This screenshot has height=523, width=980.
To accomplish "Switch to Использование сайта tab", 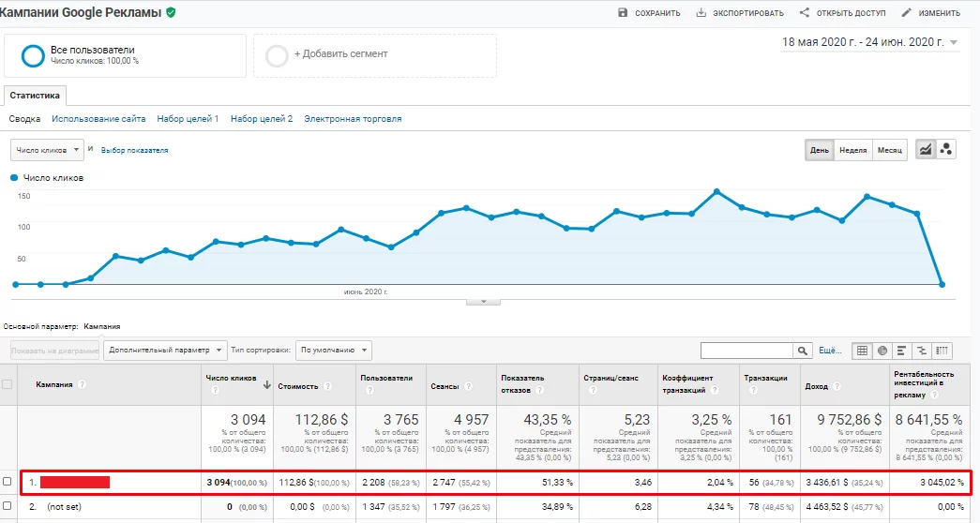I will coord(98,119).
